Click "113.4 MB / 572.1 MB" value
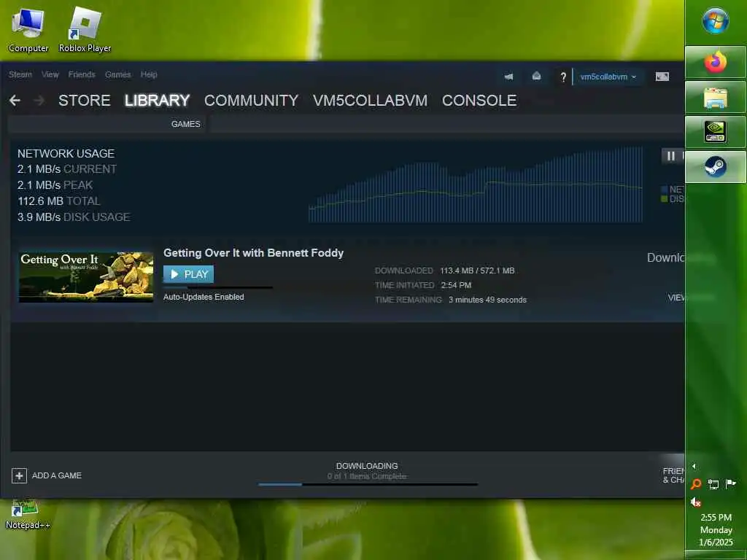 477,271
